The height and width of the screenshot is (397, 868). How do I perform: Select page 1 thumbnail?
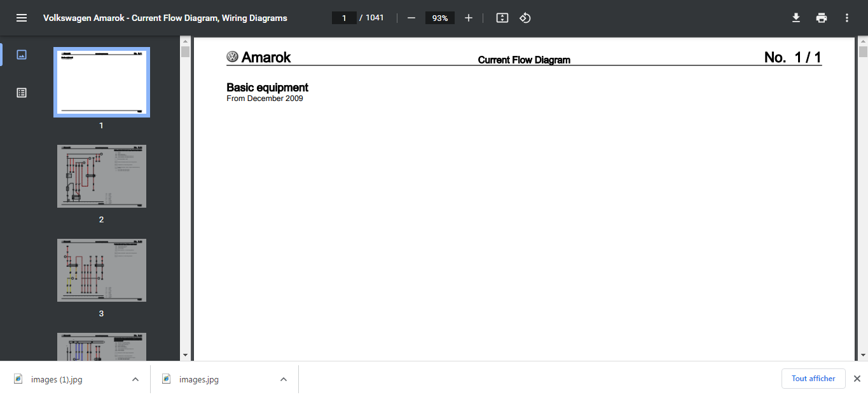coord(102,82)
